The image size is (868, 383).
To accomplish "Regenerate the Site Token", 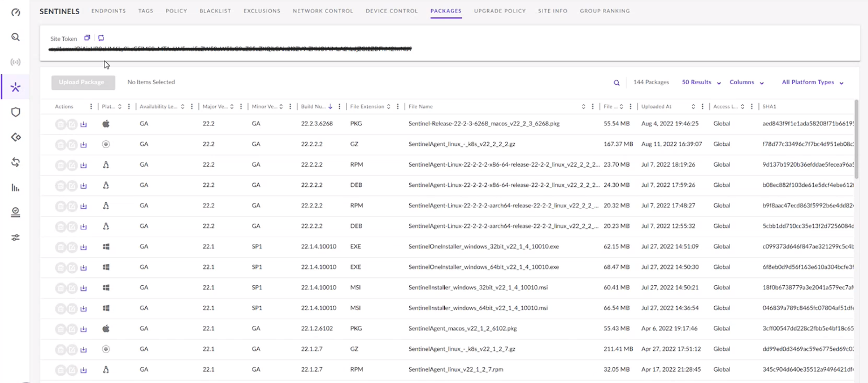I will pyautogui.click(x=102, y=38).
